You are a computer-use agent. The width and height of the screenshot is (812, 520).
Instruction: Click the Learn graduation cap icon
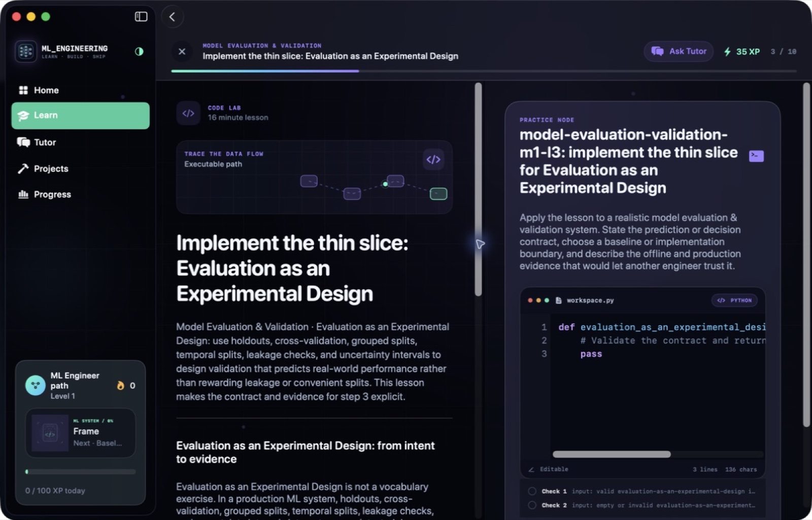[23, 116]
